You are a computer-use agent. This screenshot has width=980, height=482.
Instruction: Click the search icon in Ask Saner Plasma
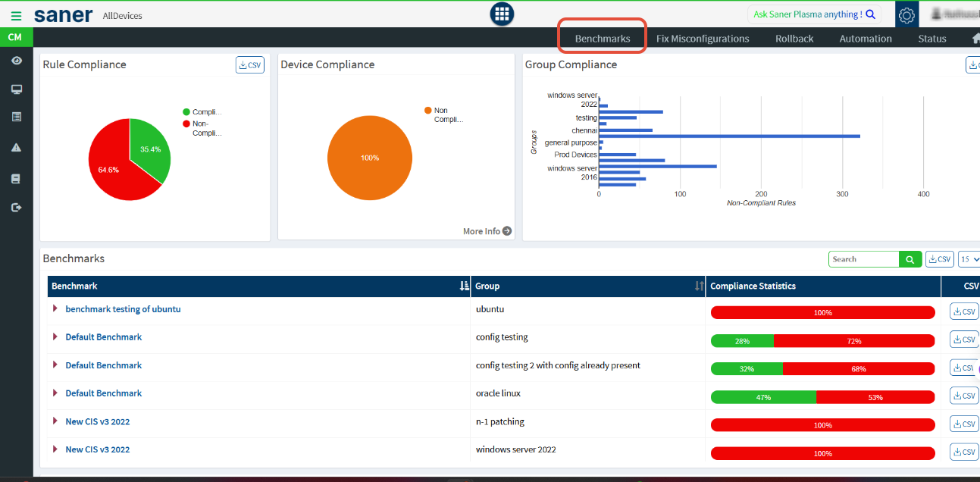click(x=871, y=14)
